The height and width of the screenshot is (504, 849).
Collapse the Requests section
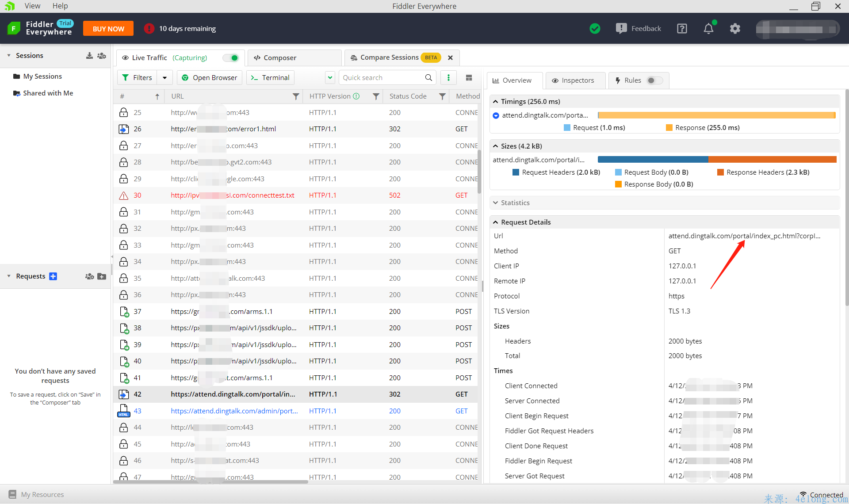(x=9, y=276)
